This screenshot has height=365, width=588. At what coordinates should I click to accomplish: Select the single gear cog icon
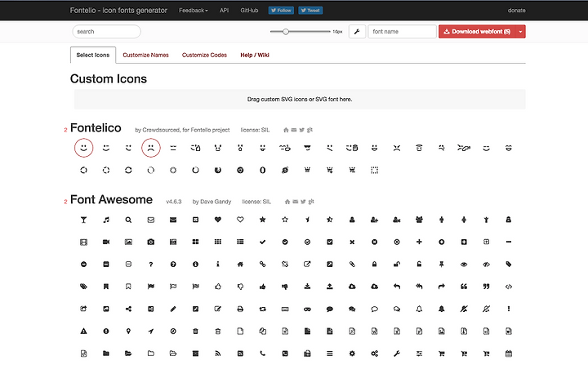point(352,354)
